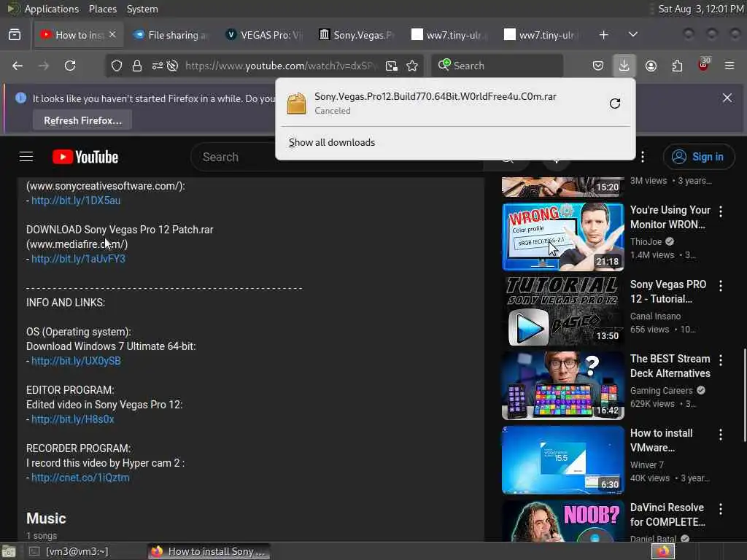The image size is (747, 560).
Task: Open the Applications menu in top panel
Action: point(52,9)
